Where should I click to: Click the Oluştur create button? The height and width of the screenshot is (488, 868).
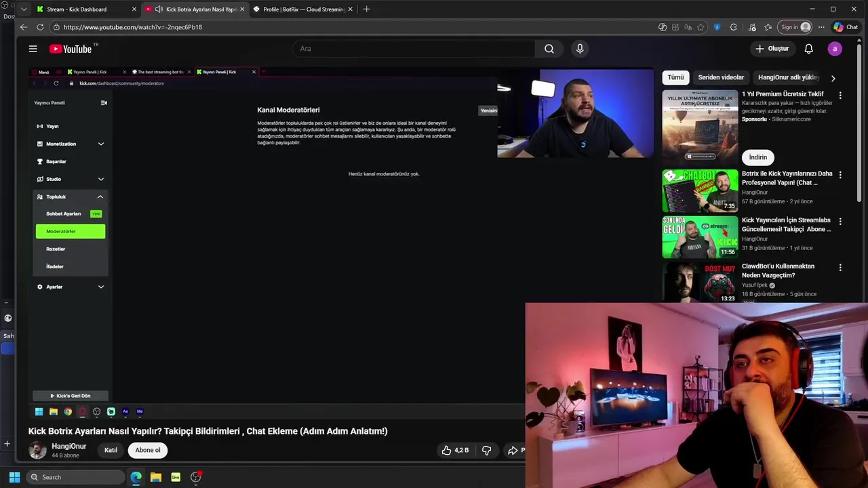(772, 49)
